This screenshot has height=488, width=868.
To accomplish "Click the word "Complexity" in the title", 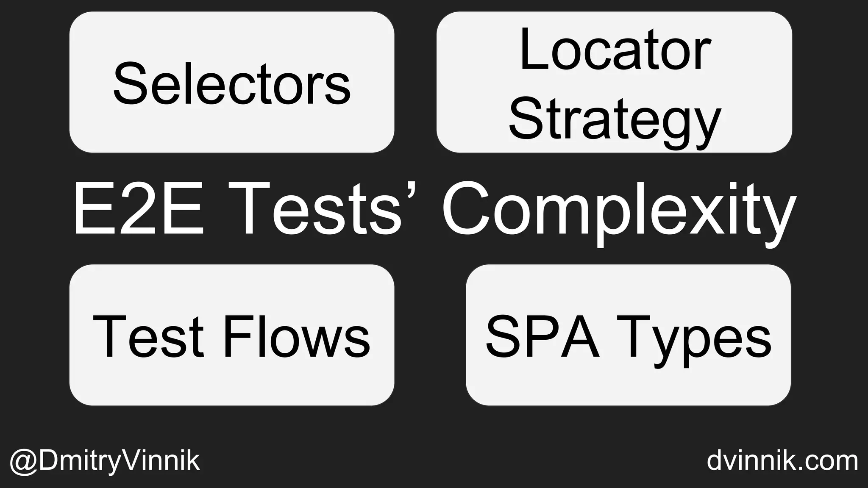I will (x=619, y=209).
